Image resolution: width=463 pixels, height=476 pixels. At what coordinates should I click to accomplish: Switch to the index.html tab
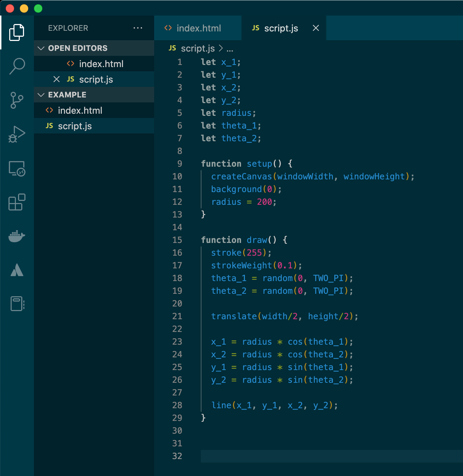click(x=198, y=28)
